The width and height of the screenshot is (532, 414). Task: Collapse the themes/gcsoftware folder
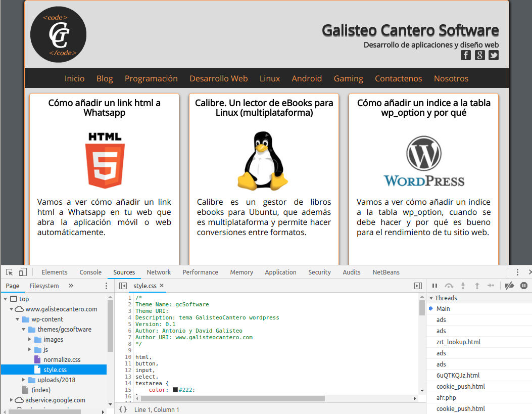pos(23,329)
